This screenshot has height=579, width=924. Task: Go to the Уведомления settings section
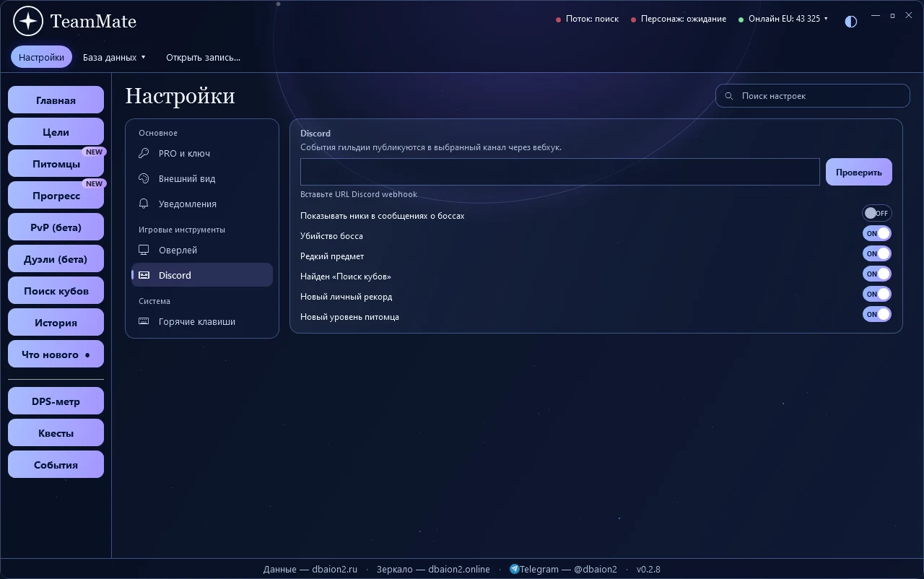point(202,204)
